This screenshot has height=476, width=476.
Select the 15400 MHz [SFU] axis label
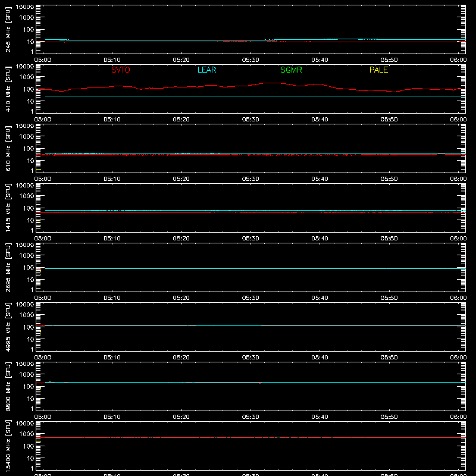point(8,445)
